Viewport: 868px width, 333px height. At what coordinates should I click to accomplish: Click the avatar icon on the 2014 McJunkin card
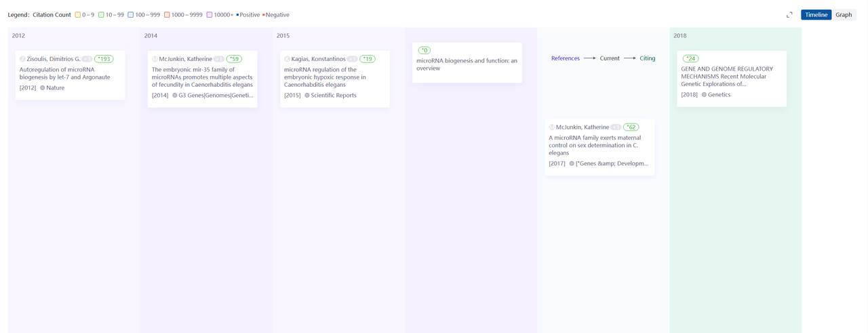(155, 59)
